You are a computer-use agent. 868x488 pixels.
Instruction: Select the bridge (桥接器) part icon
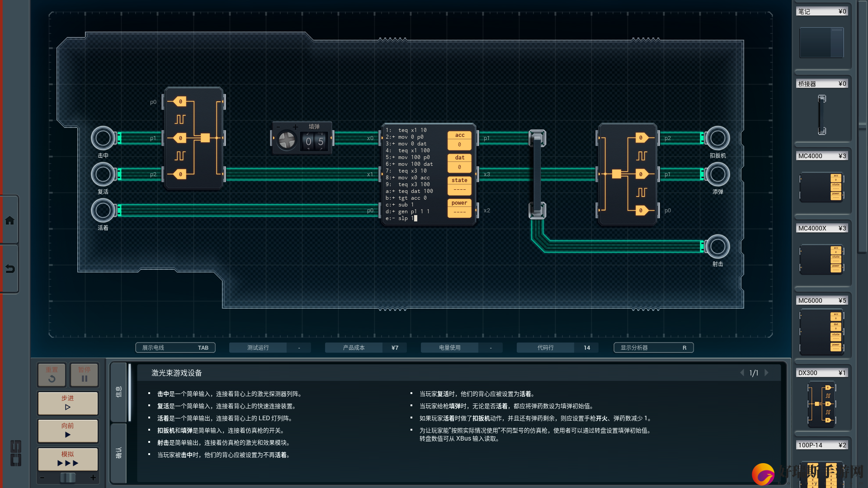(822, 115)
